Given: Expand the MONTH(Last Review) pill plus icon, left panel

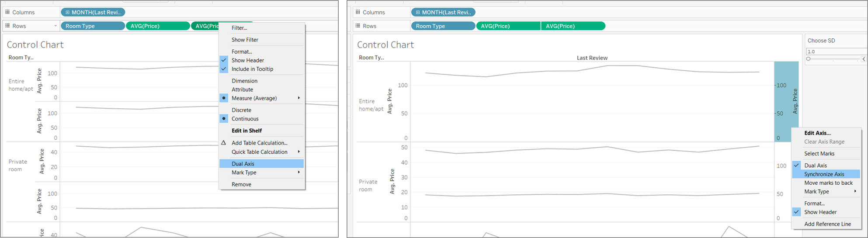Looking at the screenshot, I should (x=67, y=12).
